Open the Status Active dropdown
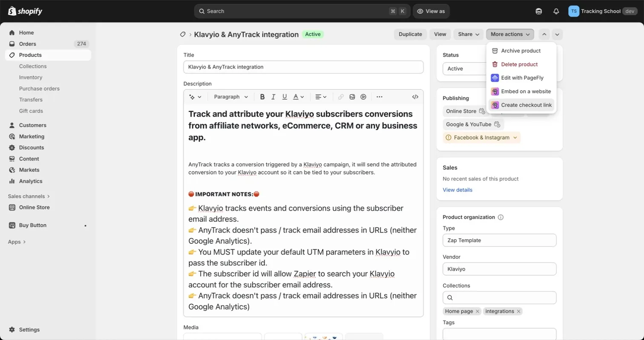This screenshot has height=340, width=644. point(464,69)
